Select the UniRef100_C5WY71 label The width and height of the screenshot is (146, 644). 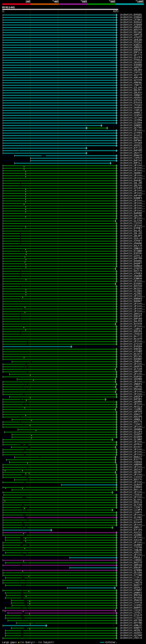[131, 85]
